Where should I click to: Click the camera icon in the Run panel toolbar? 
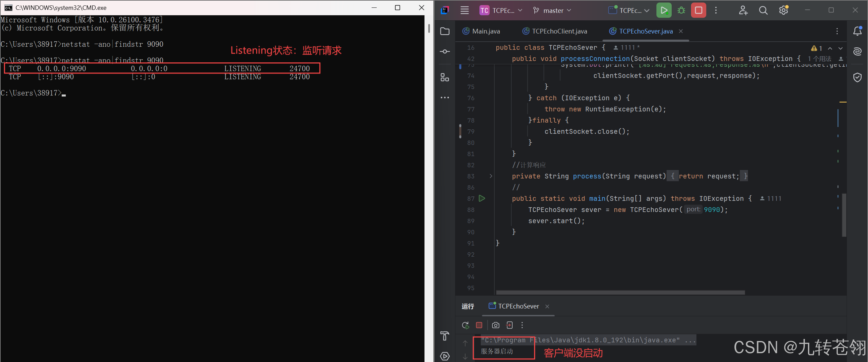(496, 325)
